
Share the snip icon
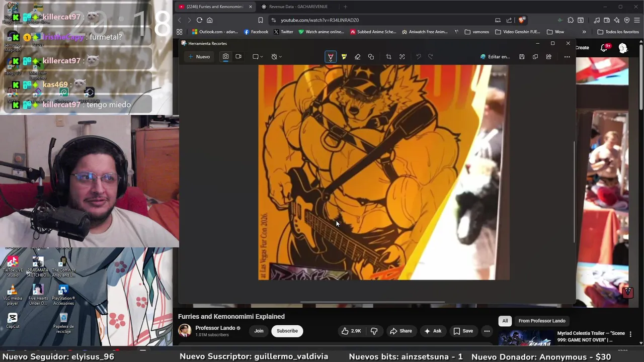tap(549, 57)
